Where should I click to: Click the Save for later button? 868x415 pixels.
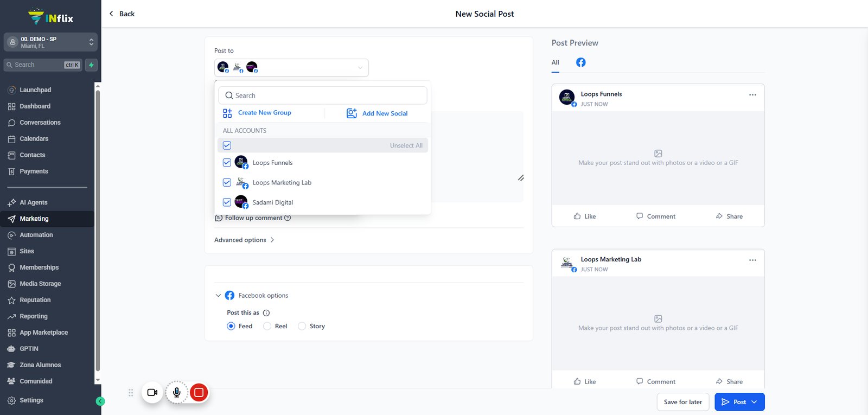683,403
